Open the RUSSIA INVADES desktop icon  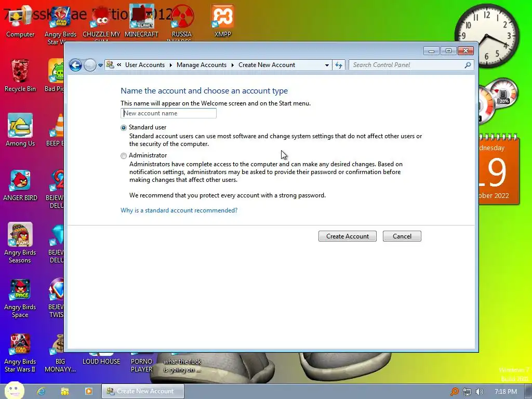click(x=182, y=23)
